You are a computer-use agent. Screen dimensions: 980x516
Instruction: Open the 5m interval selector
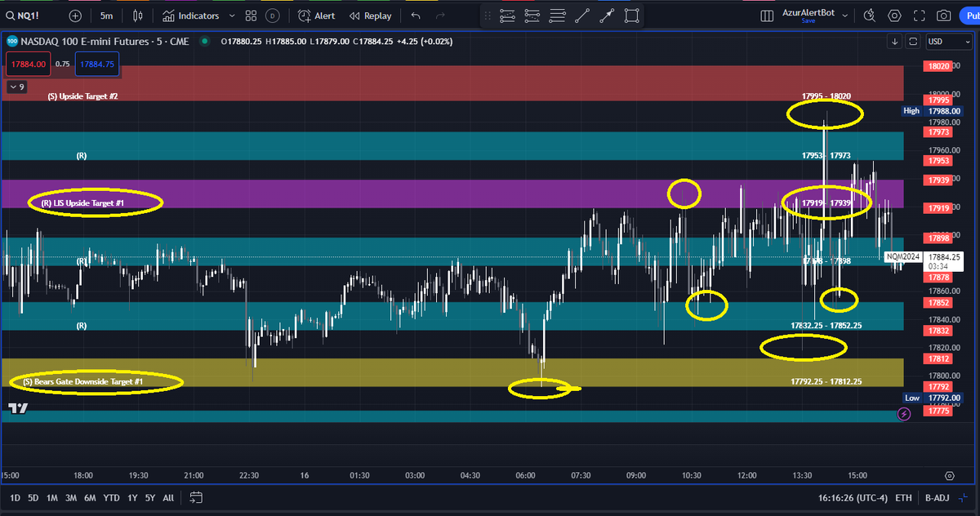pos(107,16)
